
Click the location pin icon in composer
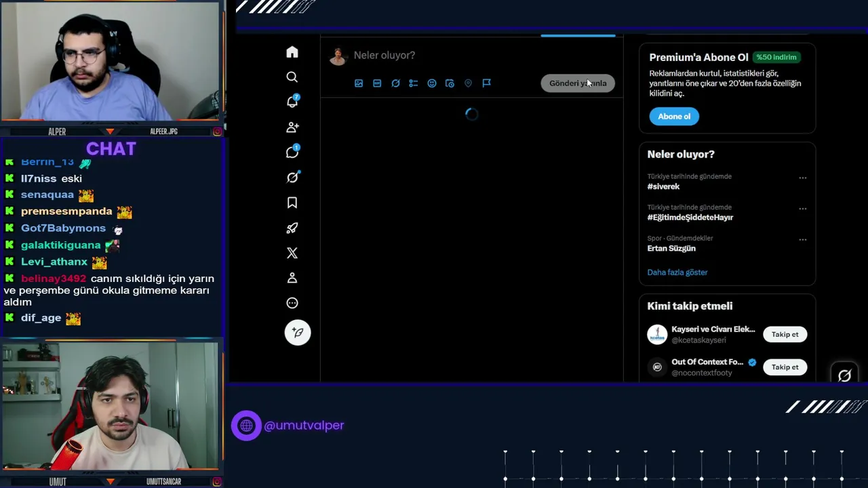point(468,83)
